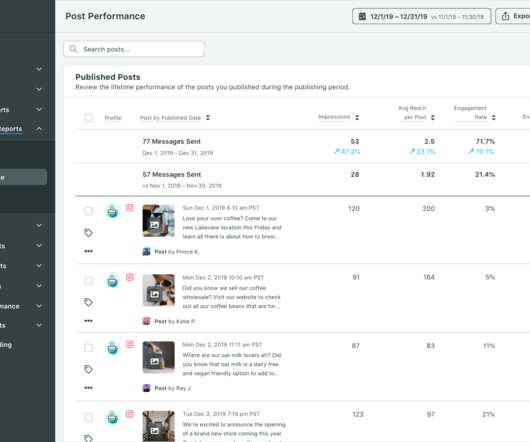
Task: Select the highlighted sidebar report item
Action: click(23, 177)
